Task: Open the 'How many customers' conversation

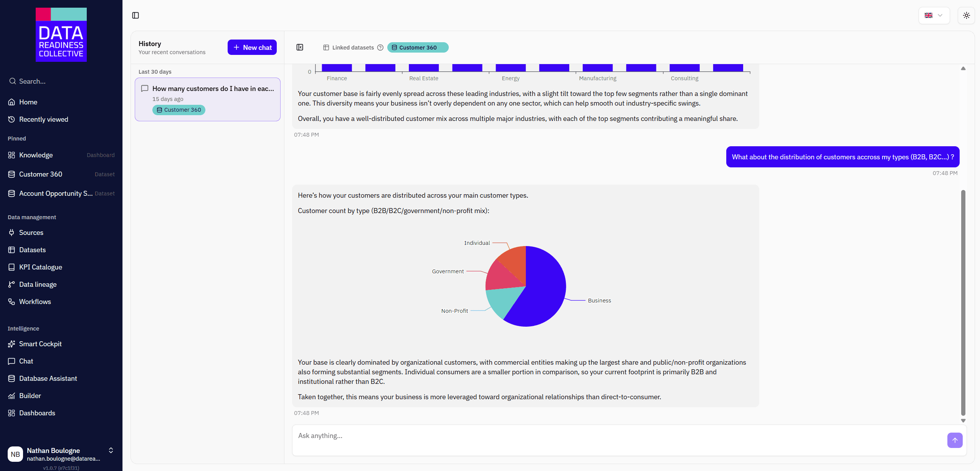Action: [x=208, y=99]
